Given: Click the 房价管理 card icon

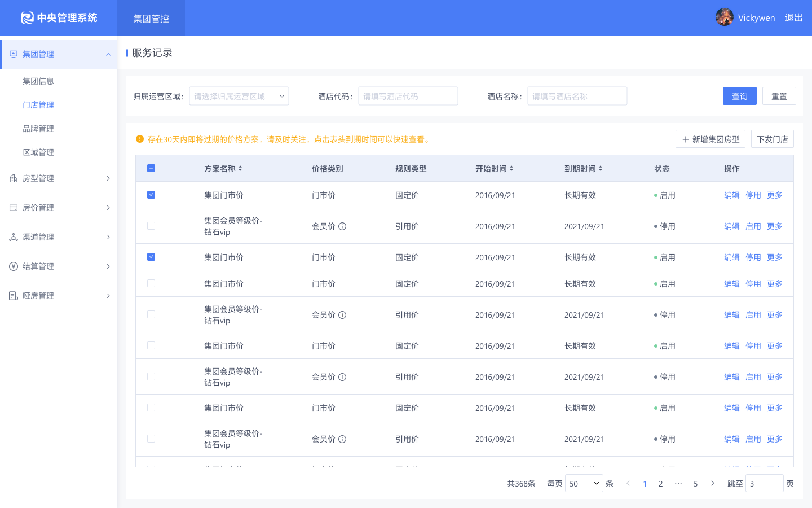Looking at the screenshot, I should click(x=14, y=208).
